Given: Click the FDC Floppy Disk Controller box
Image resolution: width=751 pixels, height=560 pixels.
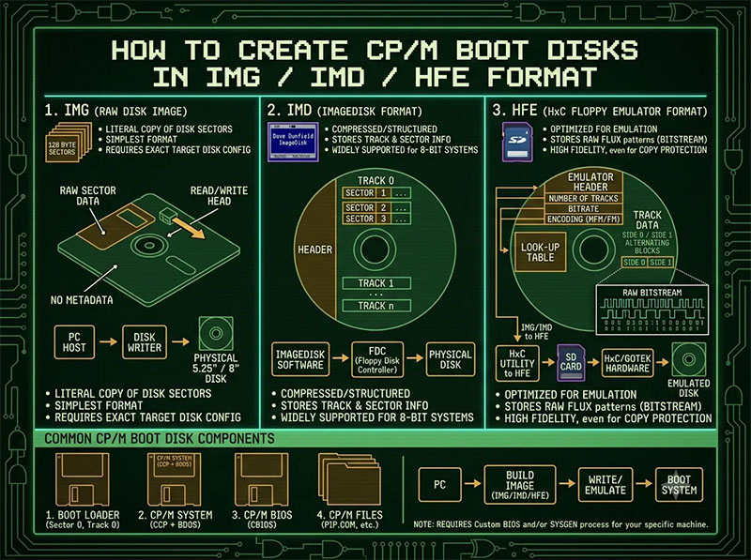Looking at the screenshot, I should 377,359.
